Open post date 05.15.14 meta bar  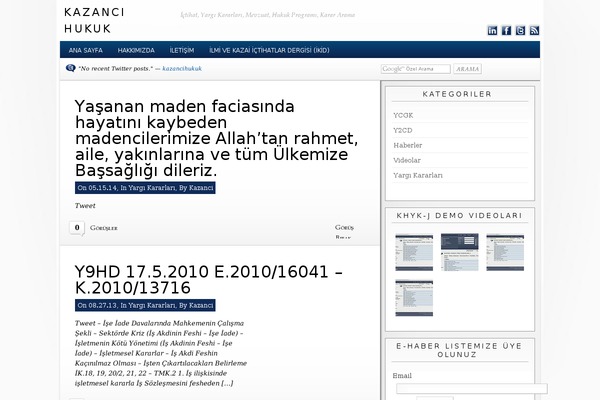point(145,188)
